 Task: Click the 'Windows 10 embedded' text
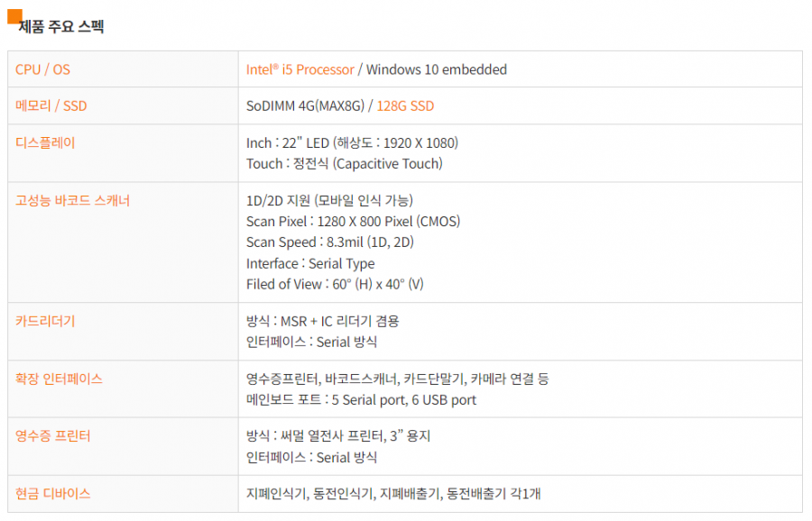437,69
